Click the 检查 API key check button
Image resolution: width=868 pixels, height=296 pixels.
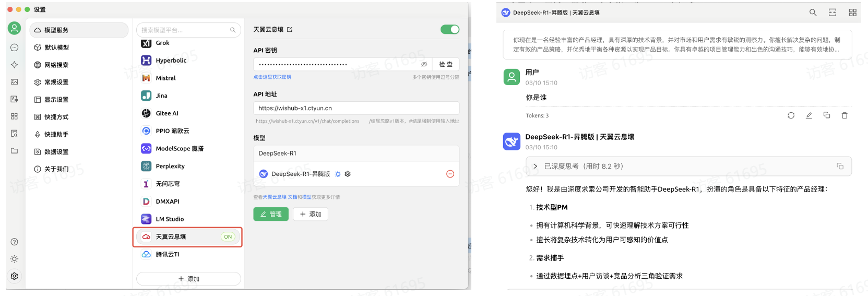pyautogui.click(x=446, y=64)
